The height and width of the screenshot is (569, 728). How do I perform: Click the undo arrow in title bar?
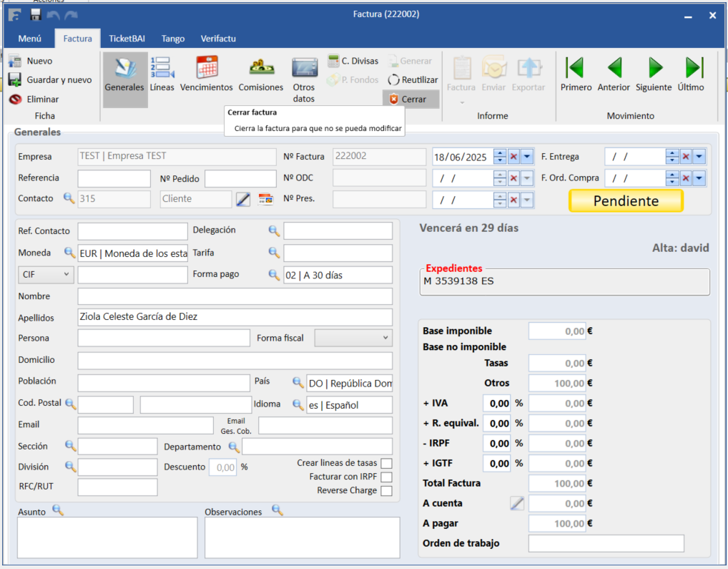click(54, 15)
